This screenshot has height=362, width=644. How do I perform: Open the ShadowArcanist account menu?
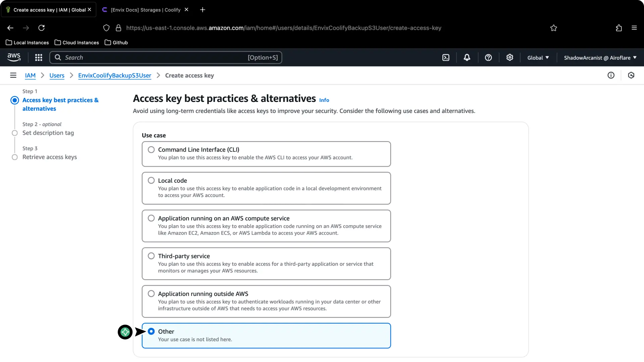pyautogui.click(x=599, y=57)
